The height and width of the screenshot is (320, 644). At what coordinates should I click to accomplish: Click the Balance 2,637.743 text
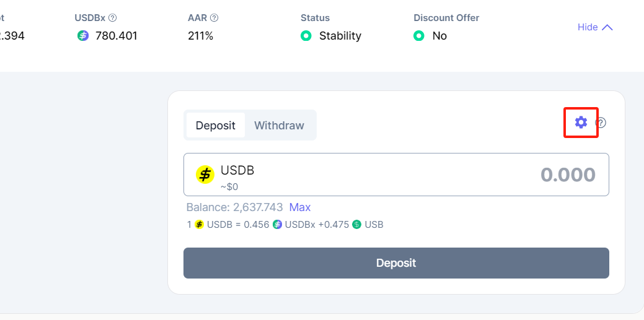(x=234, y=207)
